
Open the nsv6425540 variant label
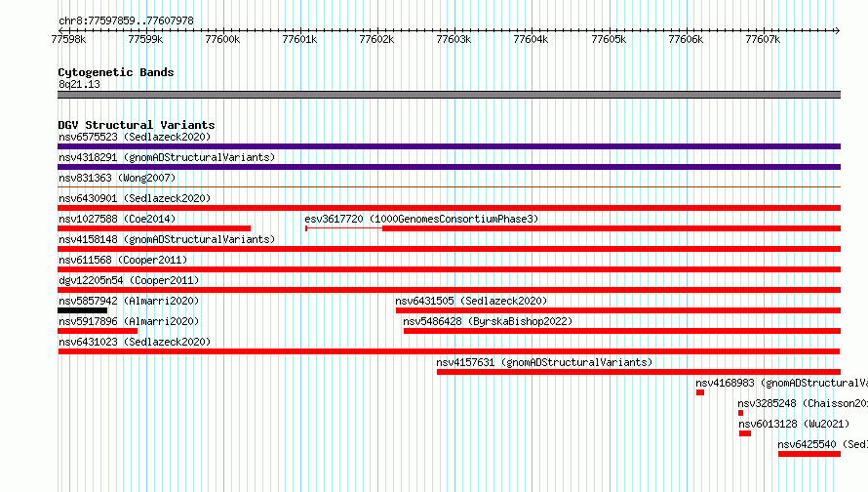tap(822, 444)
